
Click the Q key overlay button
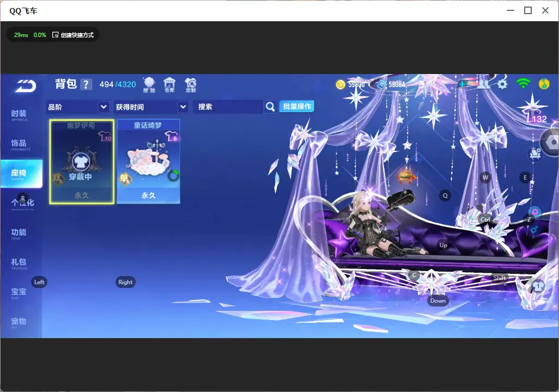tap(445, 195)
